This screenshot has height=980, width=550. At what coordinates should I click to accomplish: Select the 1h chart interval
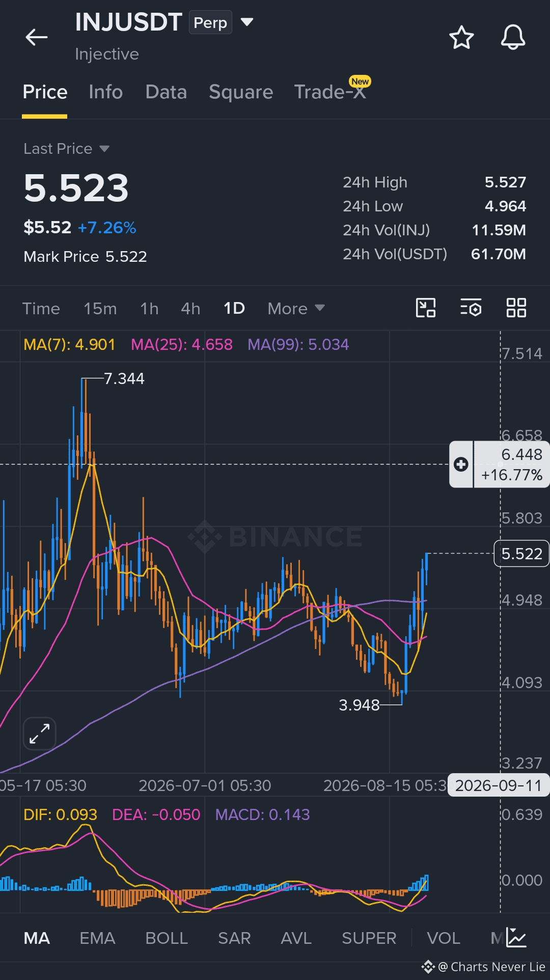click(x=149, y=309)
